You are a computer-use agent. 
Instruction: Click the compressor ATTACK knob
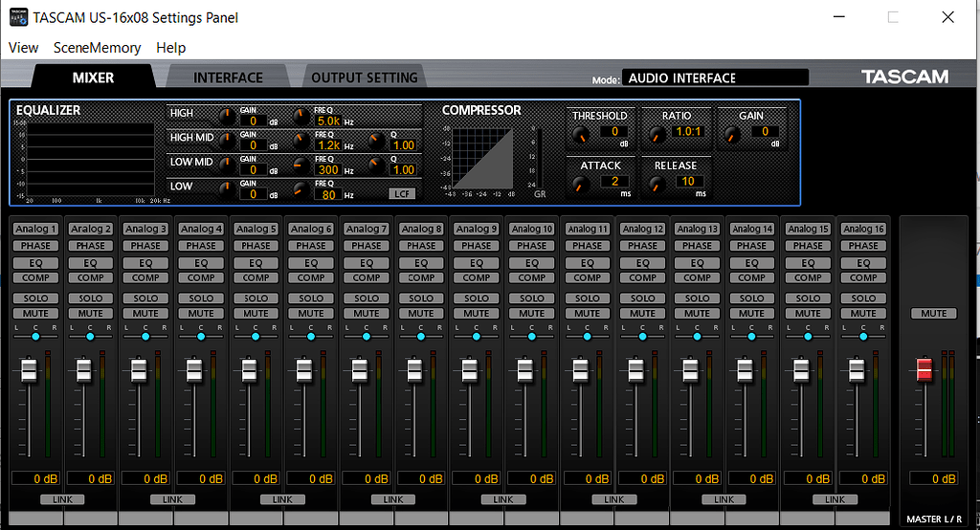point(581,185)
